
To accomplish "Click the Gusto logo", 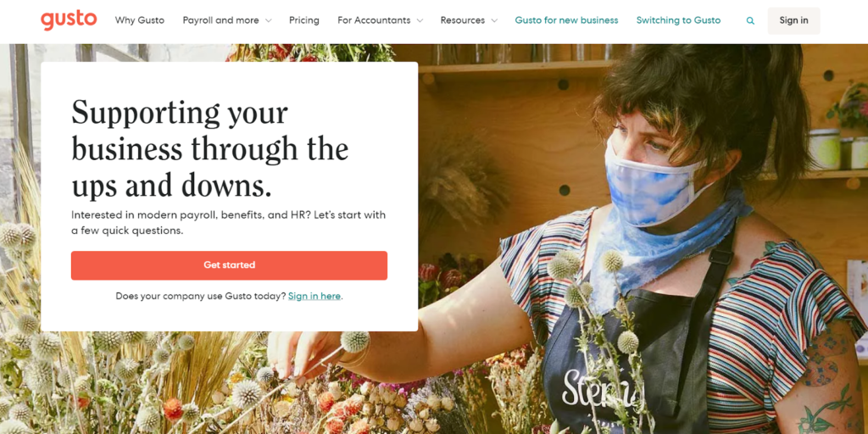I will click(x=69, y=20).
